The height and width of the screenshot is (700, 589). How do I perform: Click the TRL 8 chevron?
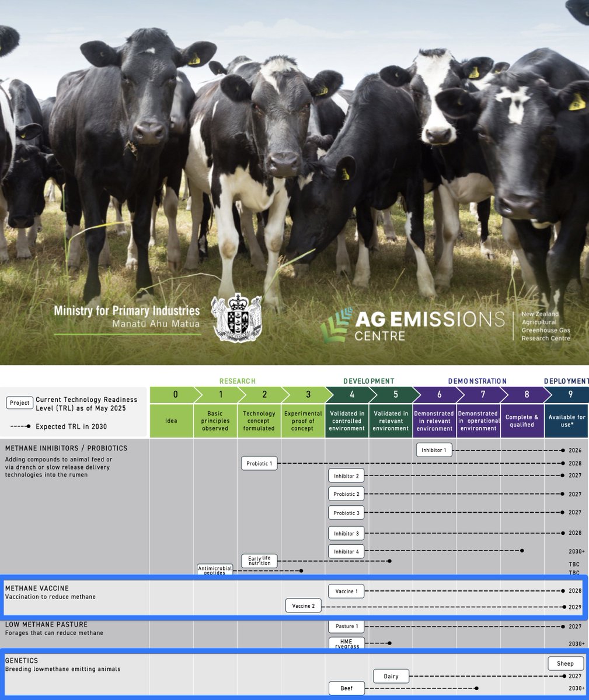527,395
